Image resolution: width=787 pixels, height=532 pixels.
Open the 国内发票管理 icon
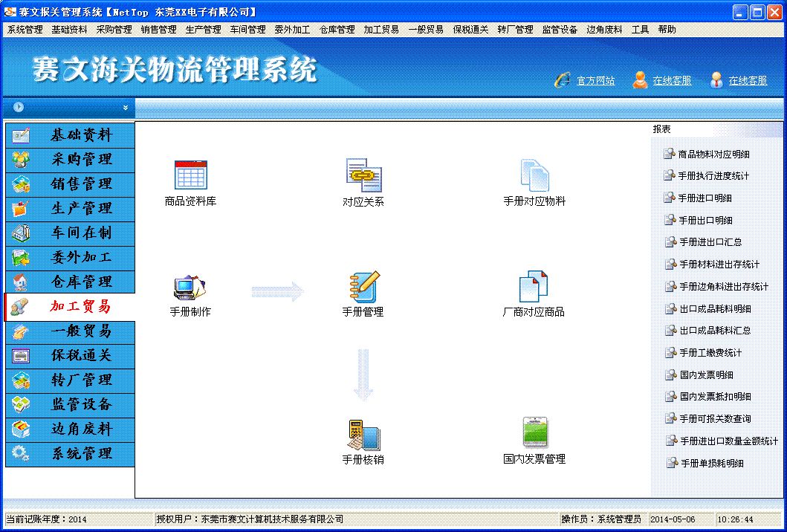(x=534, y=432)
